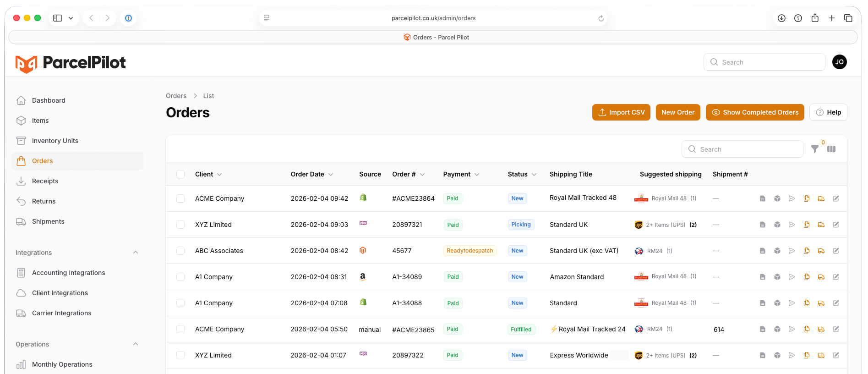Click the truck icon in A1-34088 row

pyautogui.click(x=821, y=303)
